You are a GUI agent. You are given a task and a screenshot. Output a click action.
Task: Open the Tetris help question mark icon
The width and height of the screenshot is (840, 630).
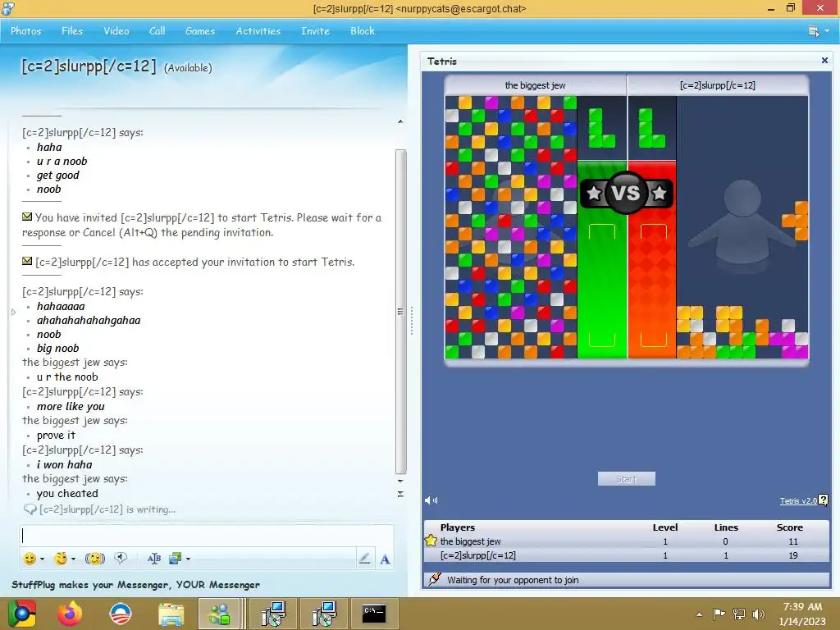coord(824,500)
